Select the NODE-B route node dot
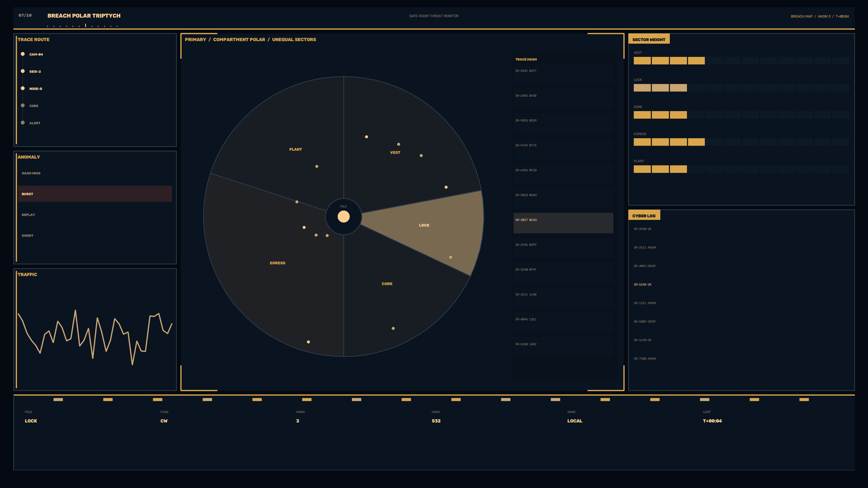The width and height of the screenshot is (868, 488). [x=23, y=88]
